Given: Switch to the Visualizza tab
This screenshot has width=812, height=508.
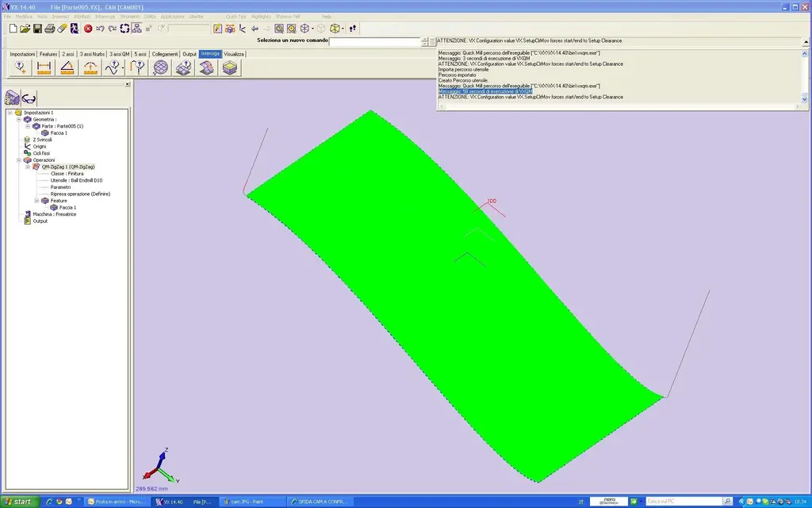Looking at the screenshot, I should point(234,54).
